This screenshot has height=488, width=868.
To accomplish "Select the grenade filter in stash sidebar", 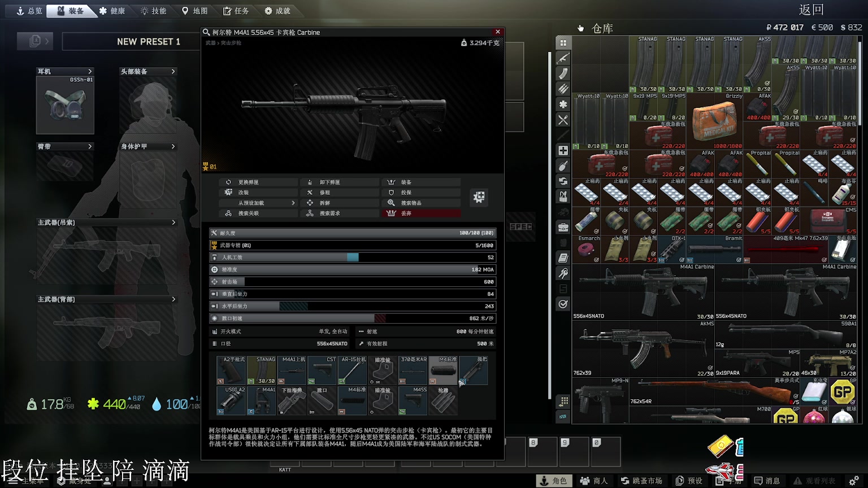I will point(563,165).
